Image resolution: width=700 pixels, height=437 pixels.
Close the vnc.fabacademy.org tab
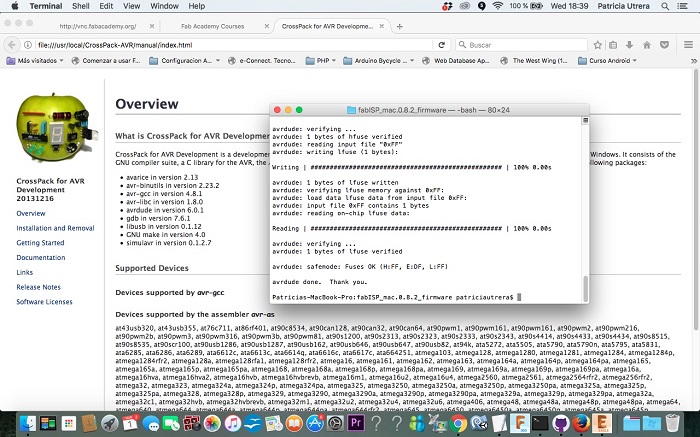click(152, 26)
